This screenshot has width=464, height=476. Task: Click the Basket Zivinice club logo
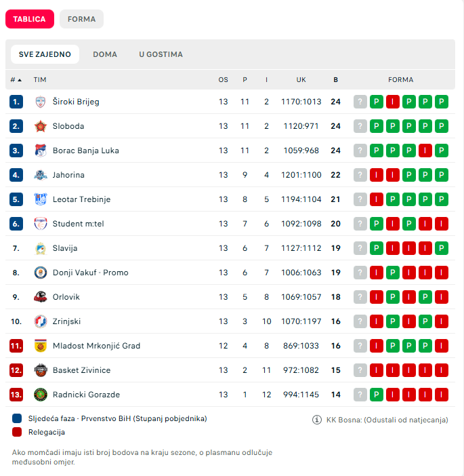(40, 370)
